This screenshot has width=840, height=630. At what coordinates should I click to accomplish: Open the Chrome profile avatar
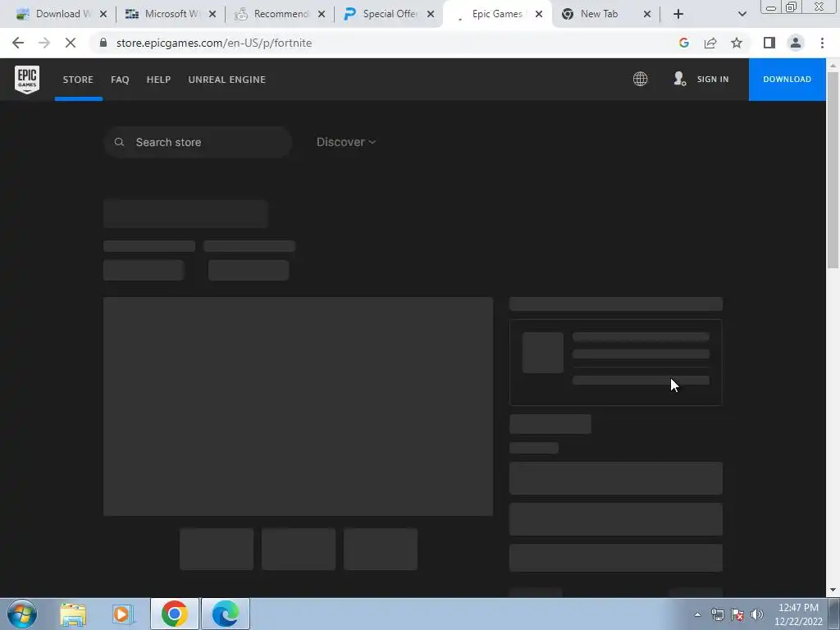pyautogui.click(x=796, y=43)
